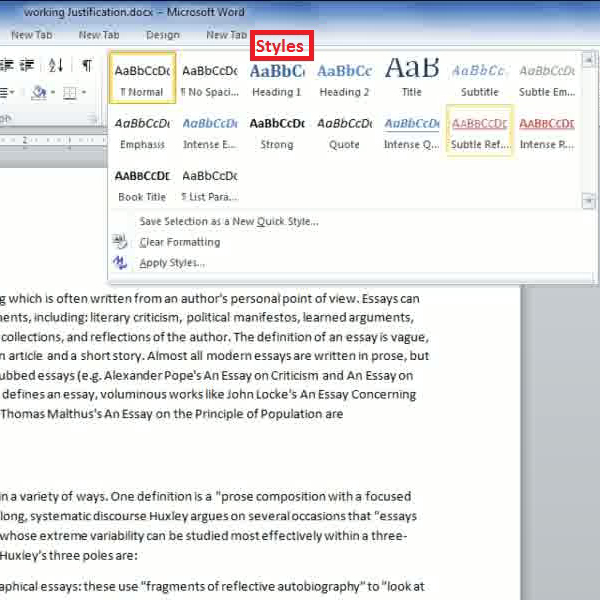Open the Line Spacing dropdown arrow

(x=12, y=92)
